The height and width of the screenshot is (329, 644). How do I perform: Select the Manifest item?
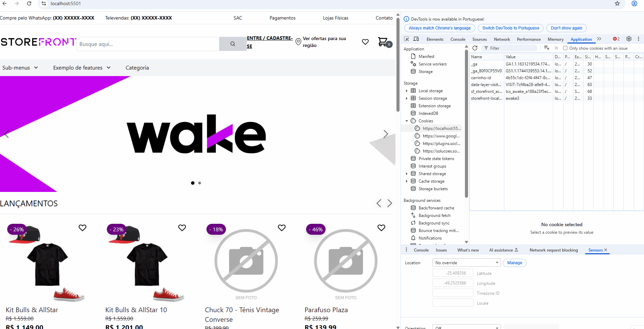coord(426,57)
